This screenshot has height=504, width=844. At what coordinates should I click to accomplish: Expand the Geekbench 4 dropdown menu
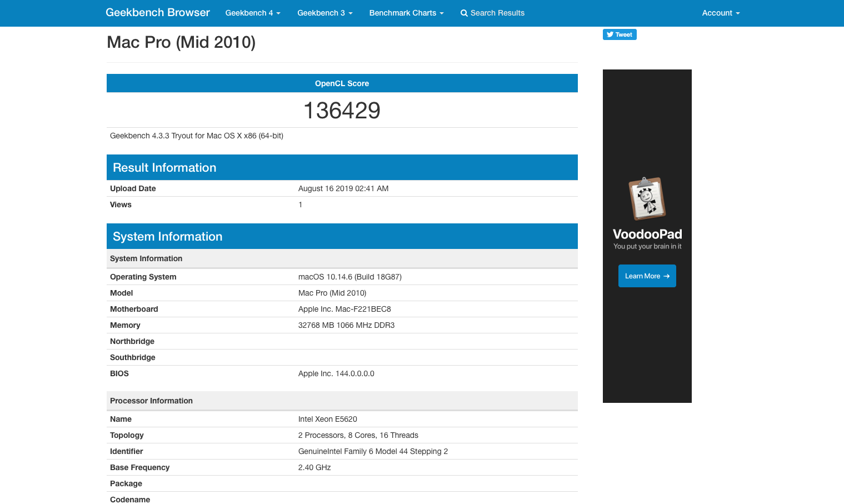coord(253,13)
